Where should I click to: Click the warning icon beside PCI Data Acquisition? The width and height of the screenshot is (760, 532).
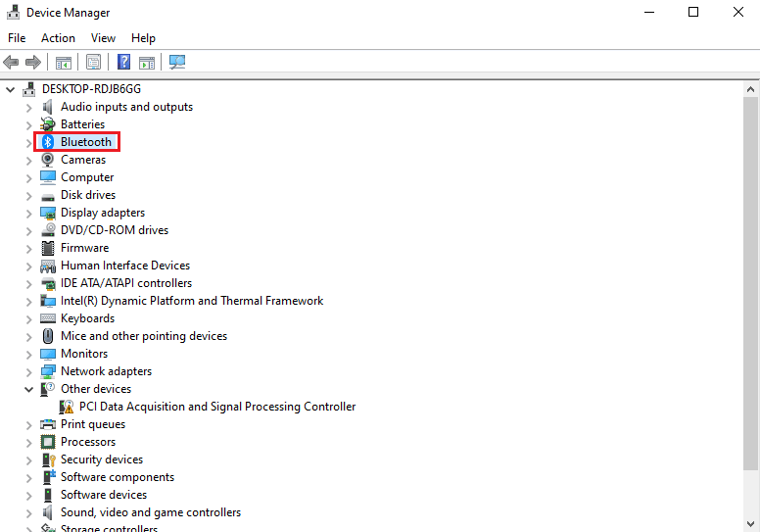click(x=67, y=407)
